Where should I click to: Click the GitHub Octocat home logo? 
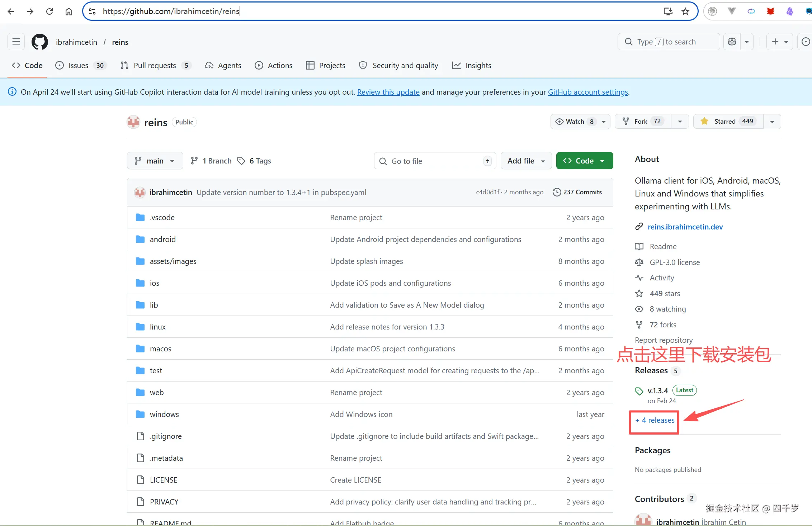pyautogui.click(x=39, y=42)
